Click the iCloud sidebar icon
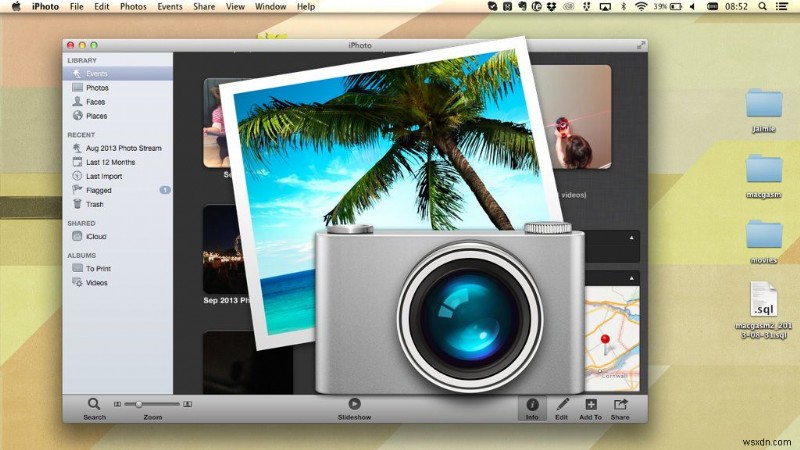The image size is (800, 450). (x=77, y=236)
